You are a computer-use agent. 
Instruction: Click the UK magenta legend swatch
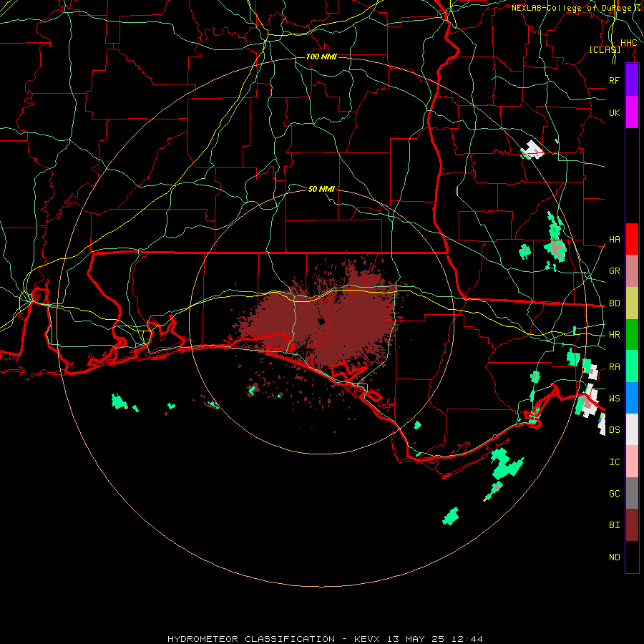tap(632, 112)
